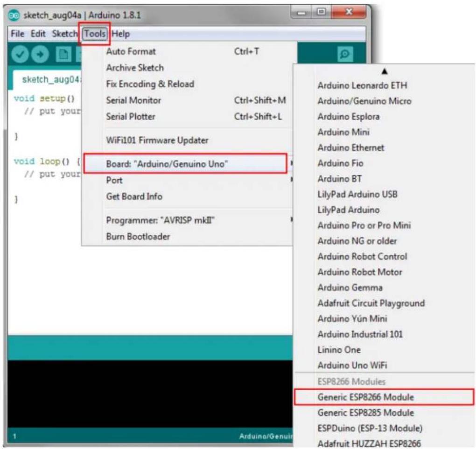This screenshot has width=476, height=449.
Task: Select Serial Plotter menu entry
Action: (189, 117)
